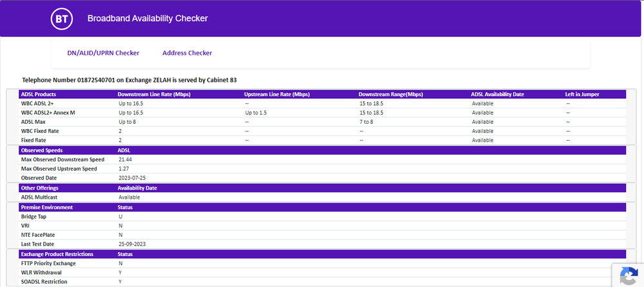Image resolution: width=644 pixels, height=287 pixels.
Task: Select the WBC ADSL 2+ row label
Action: pyautogui.click(x=37, y=104)
